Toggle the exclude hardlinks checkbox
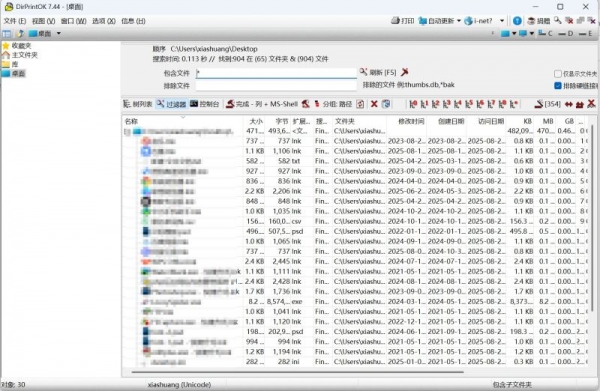The image size is (600, 391). coord(558,86)
